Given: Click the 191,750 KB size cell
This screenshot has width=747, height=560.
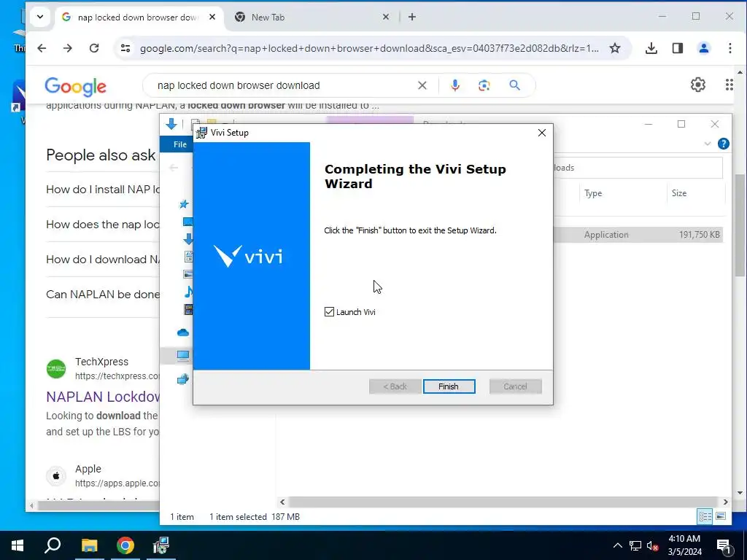Looking at the screenshot, I should click(700, 235).
